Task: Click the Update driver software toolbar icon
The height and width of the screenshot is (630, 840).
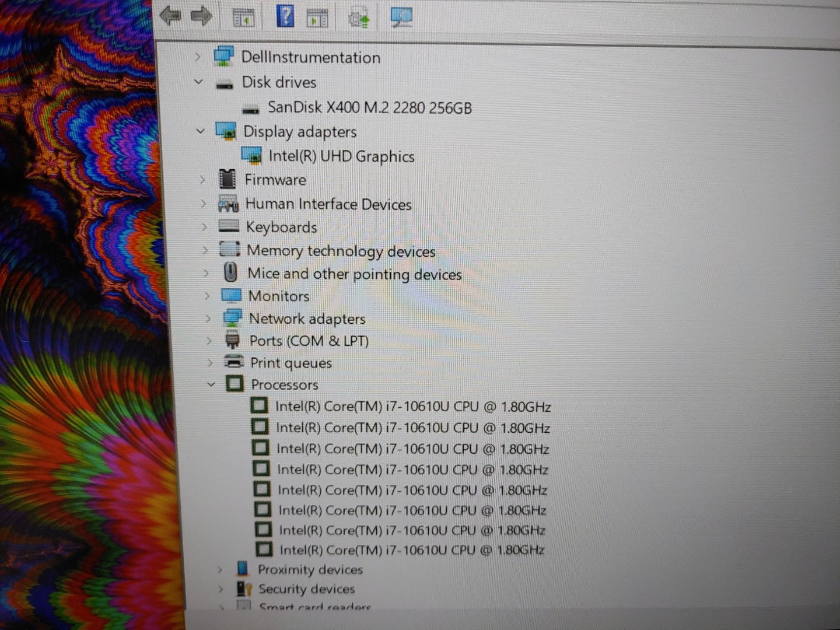Action: click(x=359, y=18)
